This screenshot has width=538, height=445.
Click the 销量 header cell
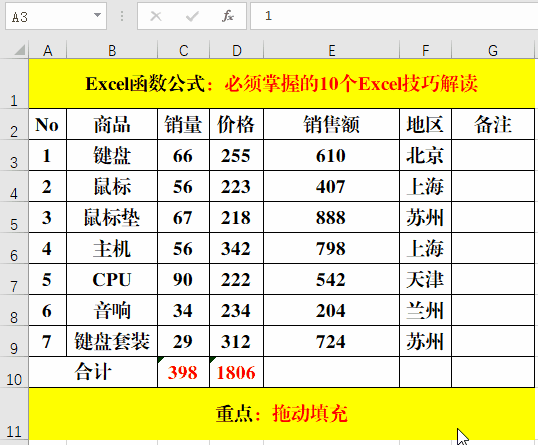click(184, 124)
